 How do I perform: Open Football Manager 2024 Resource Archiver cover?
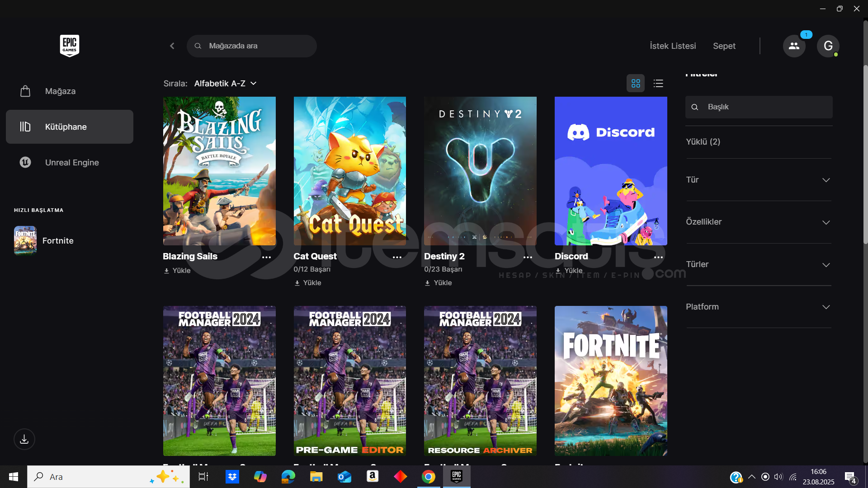480,381
